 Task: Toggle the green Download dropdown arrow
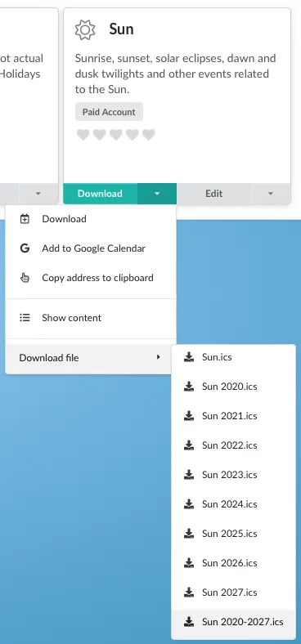pyautogui.click(x=157, y=194)
